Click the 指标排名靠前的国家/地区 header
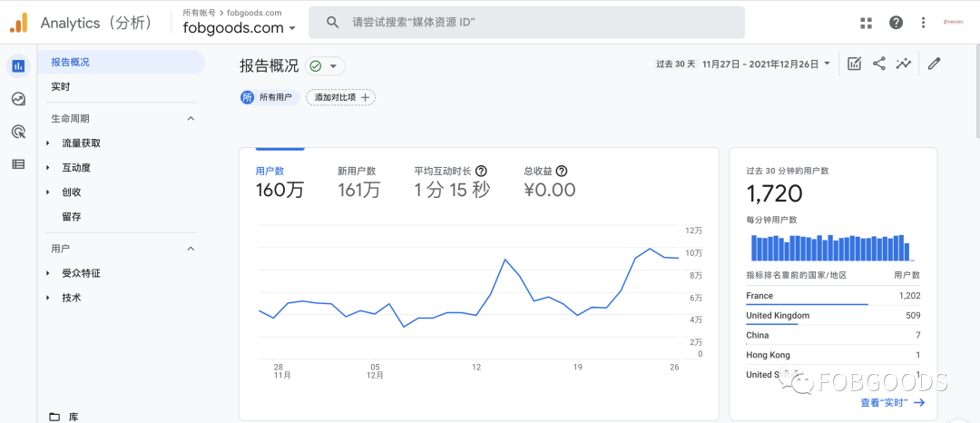This screenshot has height=423, width=980. [x=797, y=275]
